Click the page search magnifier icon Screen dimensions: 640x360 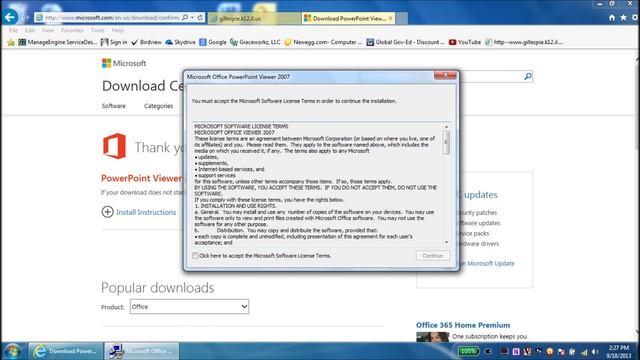click(x=528, y=76)
